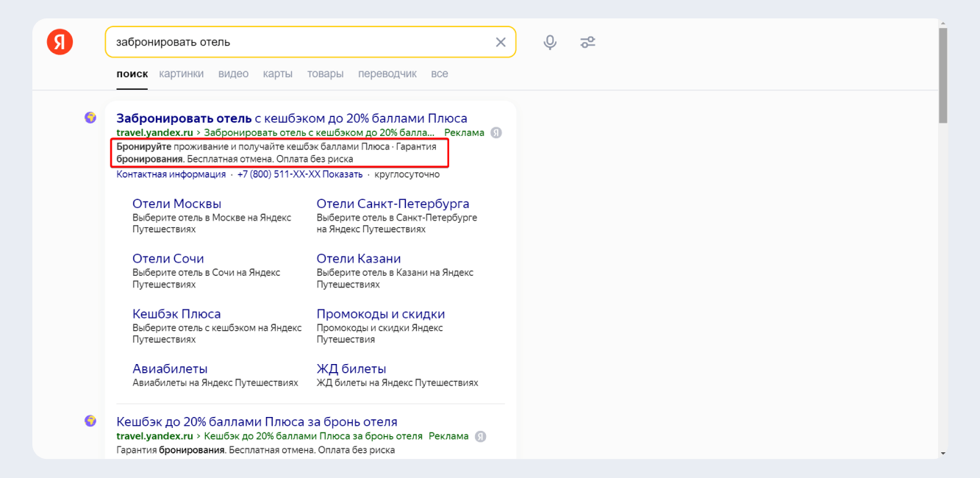Click the Yandex ad badge icon on first result

[496, 133]
